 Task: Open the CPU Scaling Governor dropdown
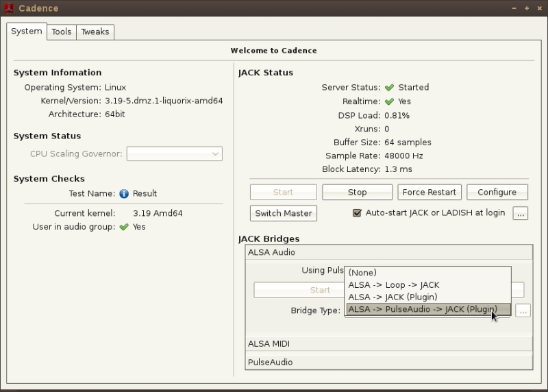(174, 154)
